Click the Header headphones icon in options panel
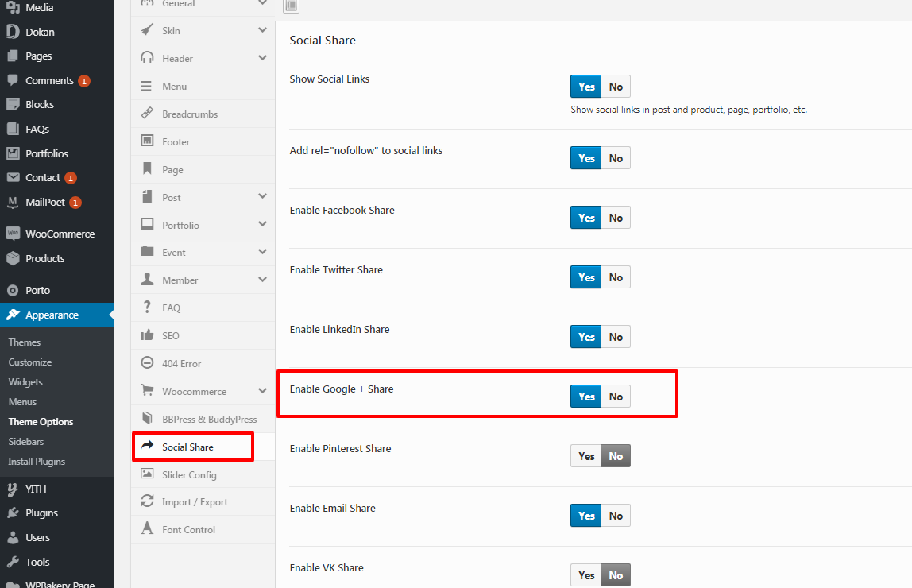This screenshot has width=912, height=588. 147,57
